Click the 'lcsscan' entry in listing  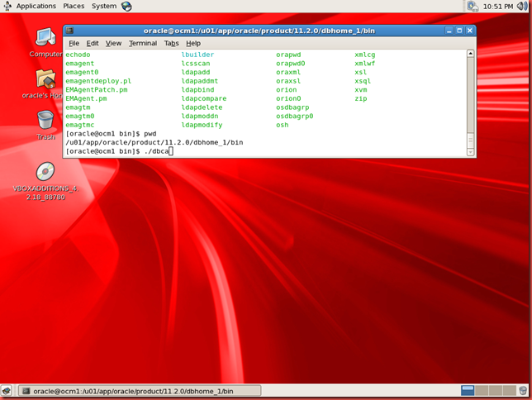pyautogui.click(x=196, y=63)
